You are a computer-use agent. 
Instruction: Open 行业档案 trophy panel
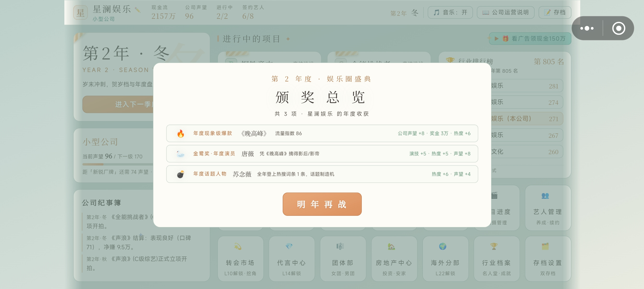pos(496,259)
